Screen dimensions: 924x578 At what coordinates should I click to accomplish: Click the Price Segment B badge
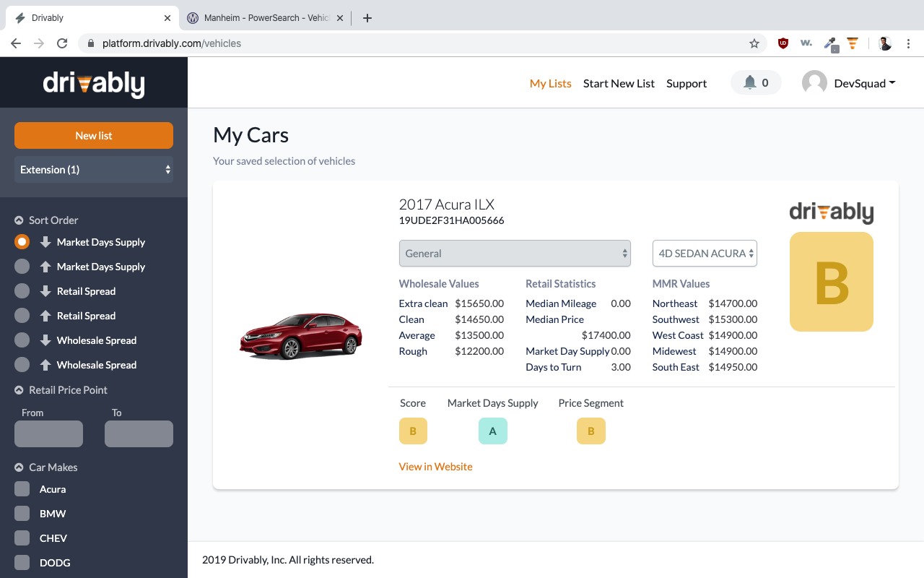(x=591, y=431)
